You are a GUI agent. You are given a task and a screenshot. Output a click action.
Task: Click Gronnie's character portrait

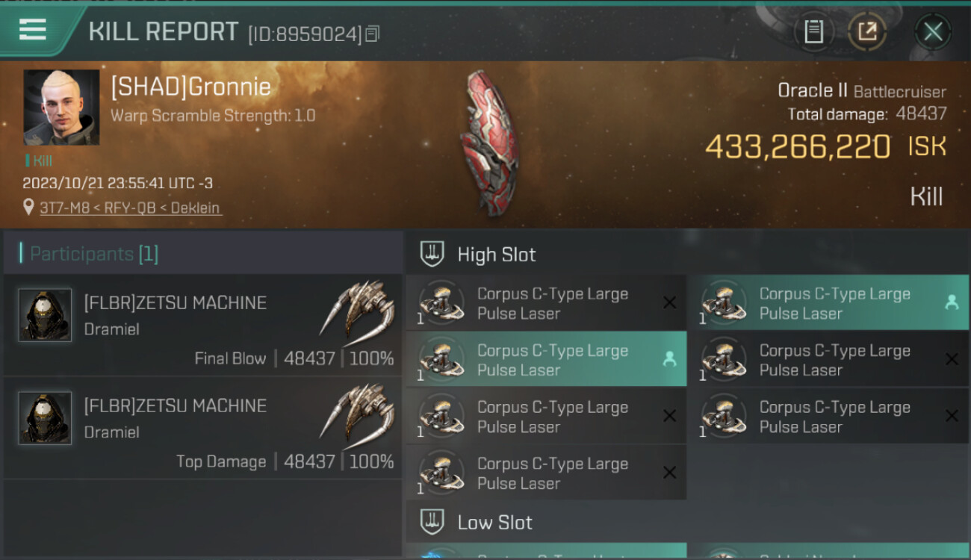coord(61,108)
